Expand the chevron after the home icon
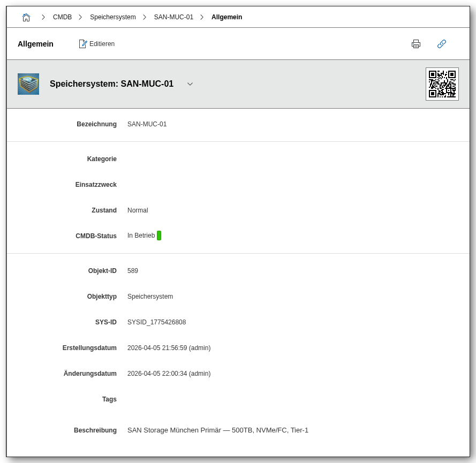 [x=43, y=17]
